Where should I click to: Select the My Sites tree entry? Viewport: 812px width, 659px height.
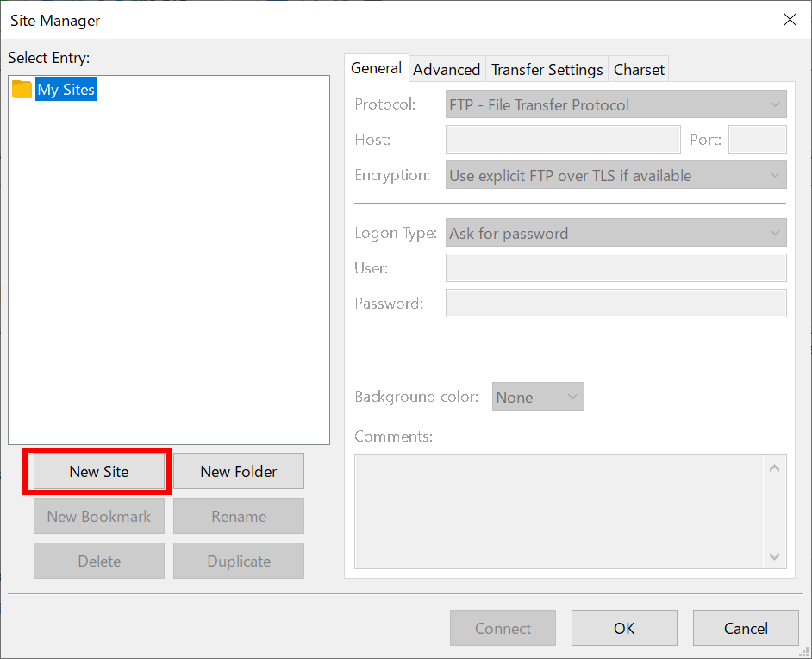66,89
